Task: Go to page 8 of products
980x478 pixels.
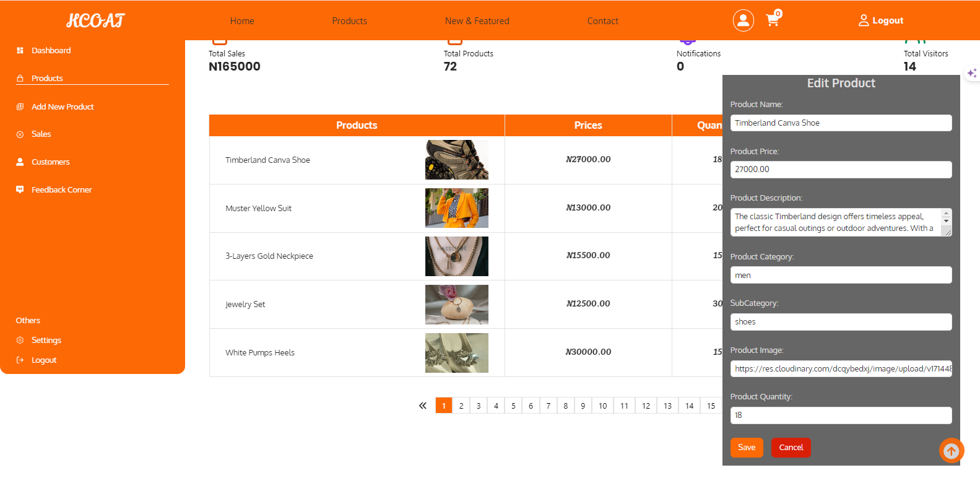Action: 565,406
